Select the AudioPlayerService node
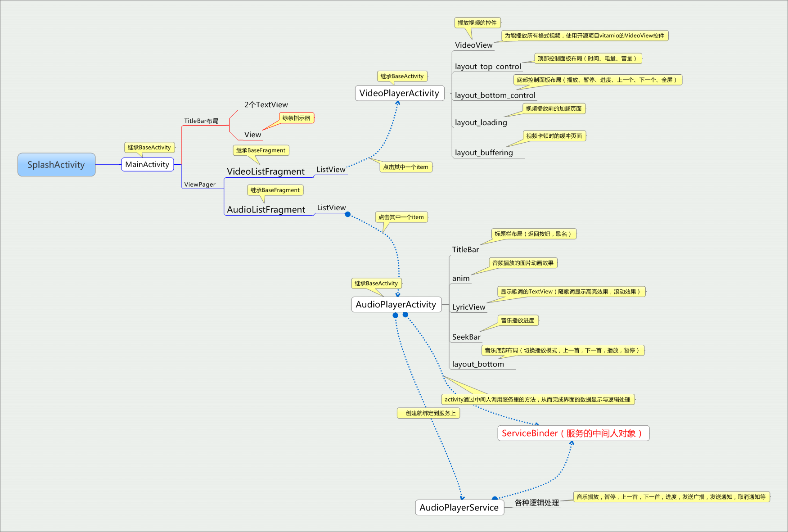This screenshot has height=532, width=788. coord(459,507)
